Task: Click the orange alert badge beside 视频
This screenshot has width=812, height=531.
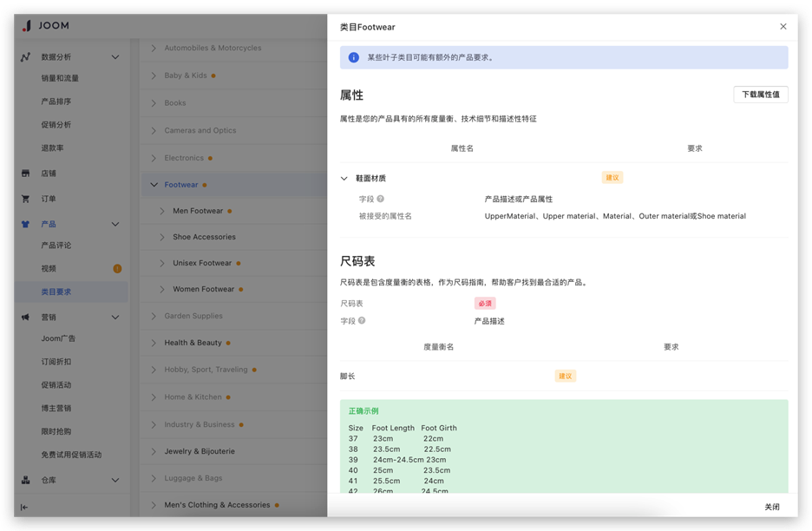Action: coord(117,269)
